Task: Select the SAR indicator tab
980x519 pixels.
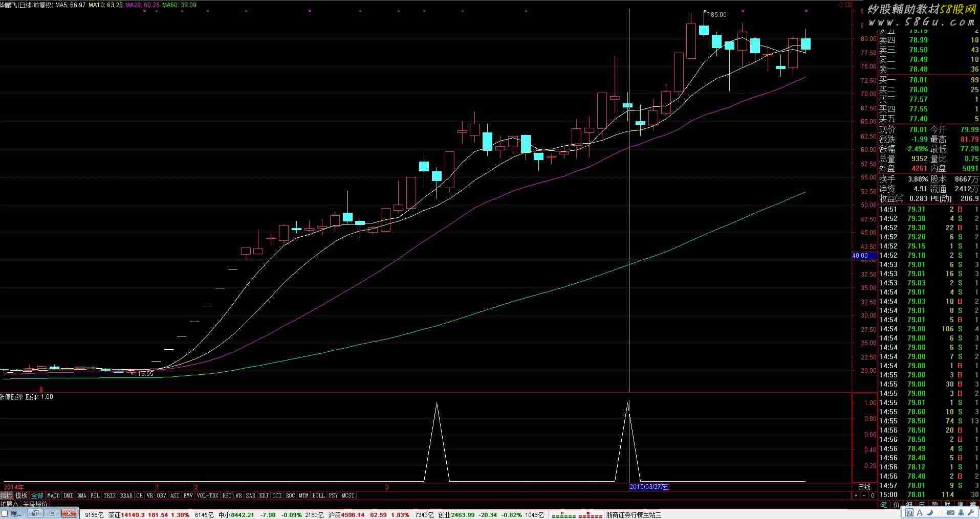Action: tap(250, 495)
